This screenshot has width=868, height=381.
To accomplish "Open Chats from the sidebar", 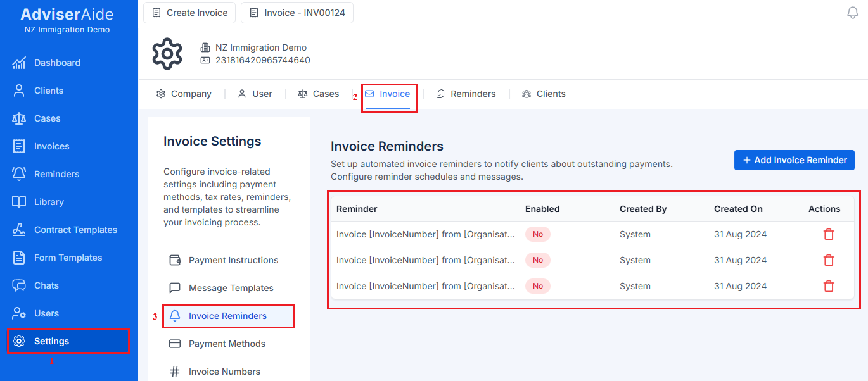I will [46, 285].
